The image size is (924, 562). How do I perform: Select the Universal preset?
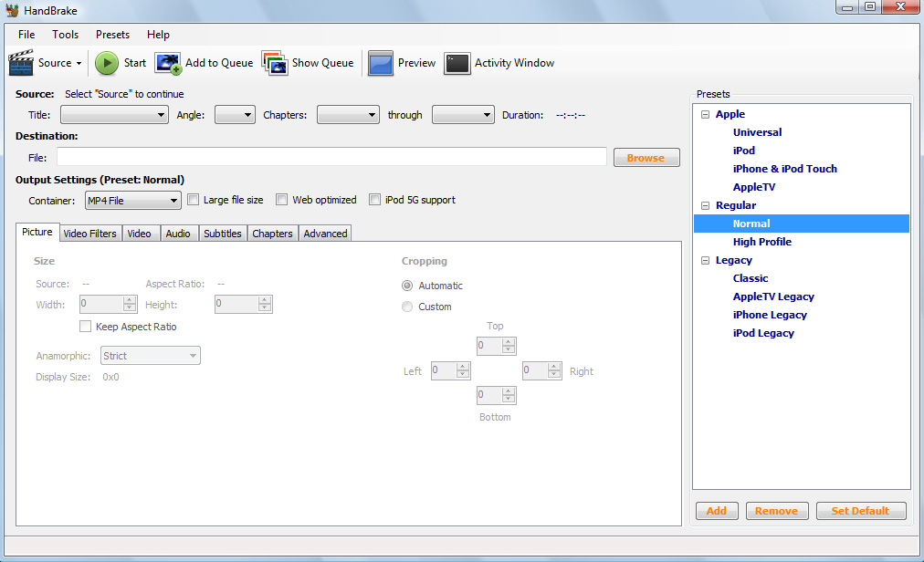(757, 132)
